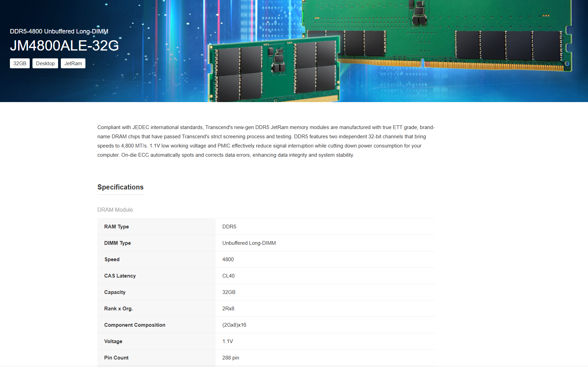The width and height of the screenshot is (588, 367).
Task: Select the Speed value 4800
Action: pyautogui.click(x=228, y=259)
